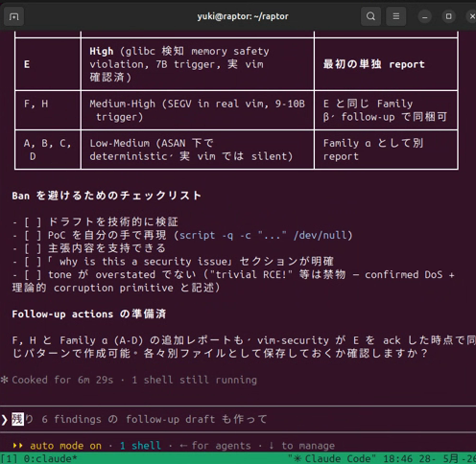The width and height of the screenshot is (476, 464).
Task: Click the 'Cooked for 6m 29s' status line
Action: [x=62, y=380]
